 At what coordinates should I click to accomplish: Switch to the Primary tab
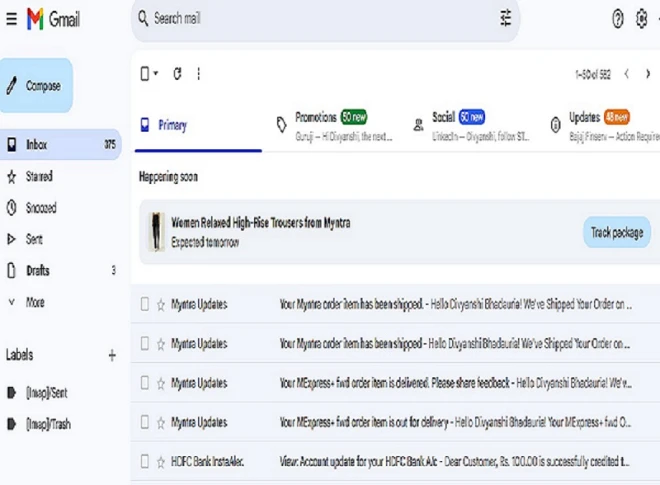tap(198, 125)
